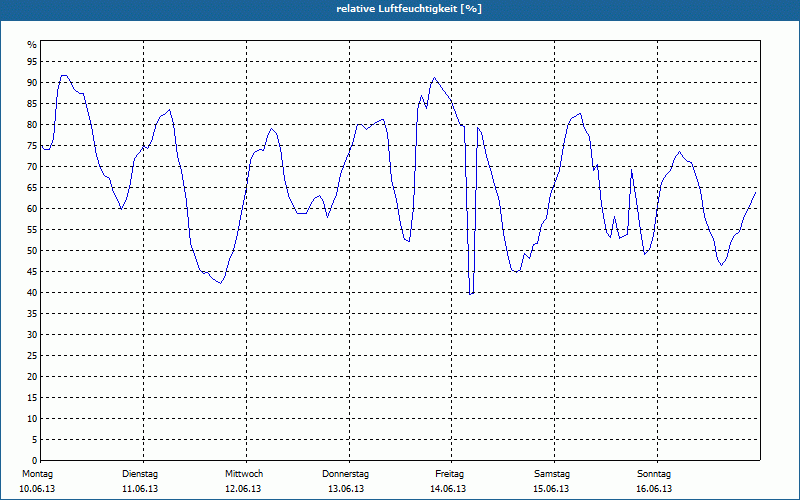Select the y-axis value '75'

(x=32, y=145)
